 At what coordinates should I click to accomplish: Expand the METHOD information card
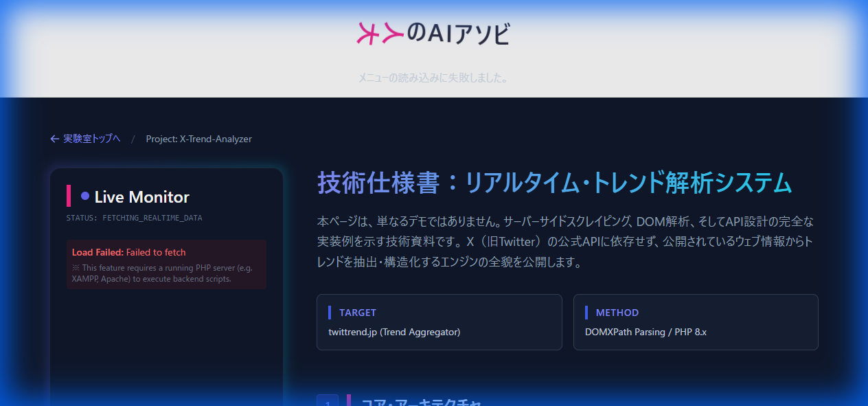[696, 322]
